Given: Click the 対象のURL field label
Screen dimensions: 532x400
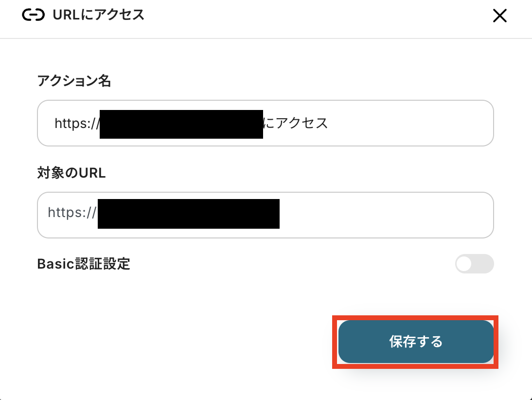Looking at the screenshot, I should 71,173.
